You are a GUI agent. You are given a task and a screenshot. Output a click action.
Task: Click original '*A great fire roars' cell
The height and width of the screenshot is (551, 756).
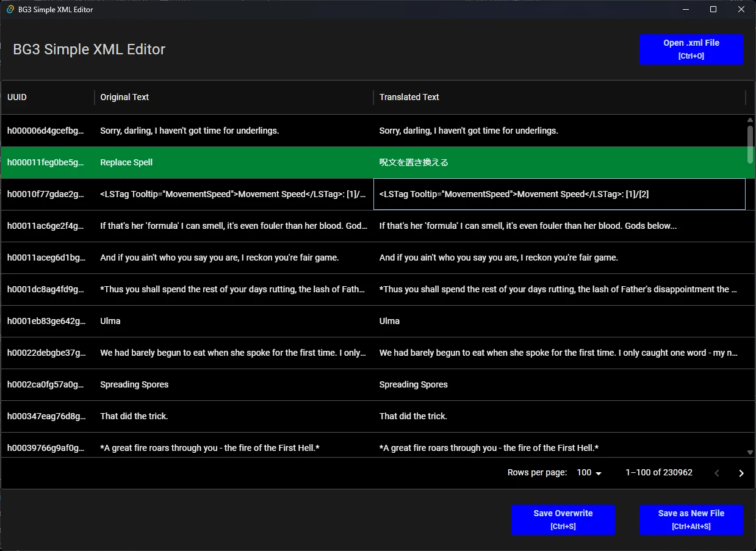[x=234, y=445]
